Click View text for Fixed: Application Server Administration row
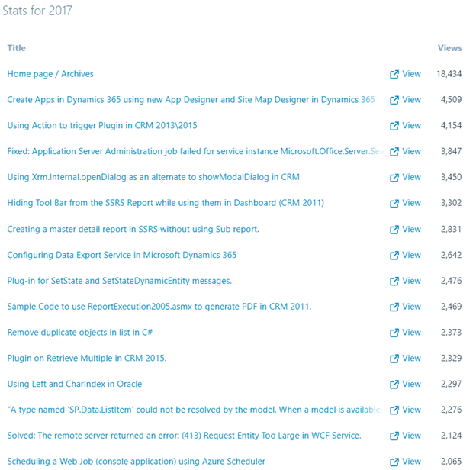 [x=411, y=152]
